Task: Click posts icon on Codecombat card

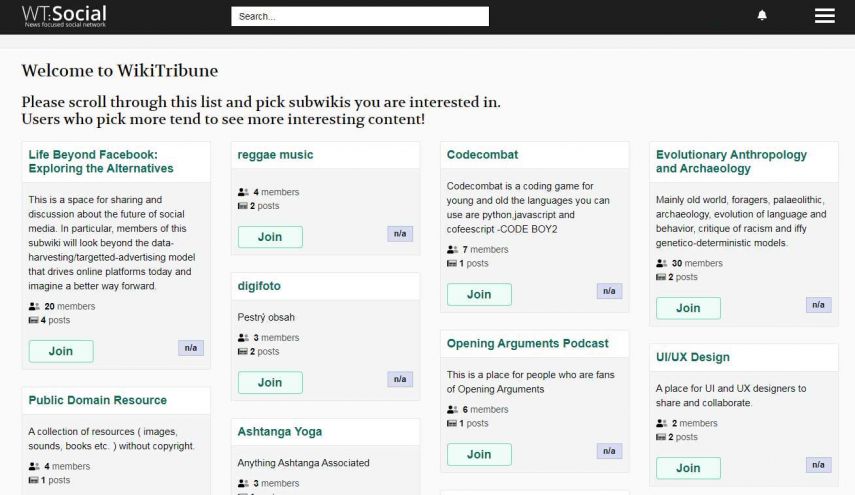Action: coord(452,264)
